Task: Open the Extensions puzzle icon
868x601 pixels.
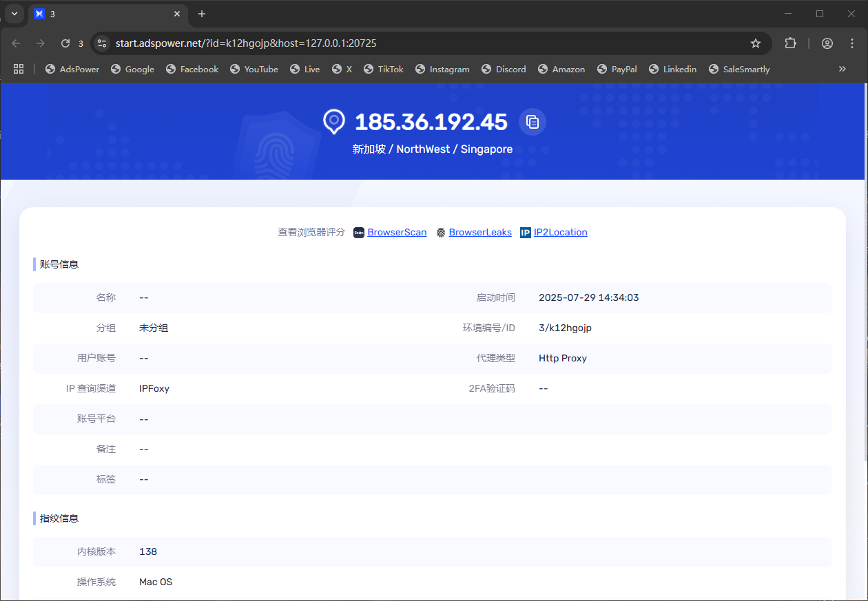Action: (790, 43)
